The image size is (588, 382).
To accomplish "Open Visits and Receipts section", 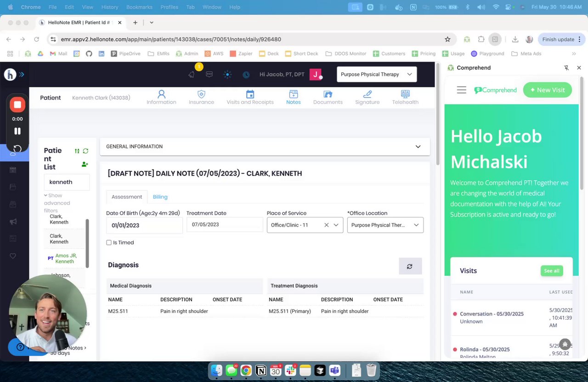I will click(x=250, y=97).
